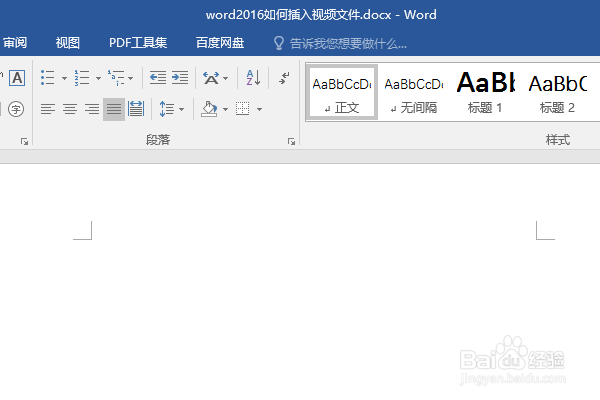This screenshot has width=600, height=400.
Task: Click the Borders icon
Action: pos(243,109)
